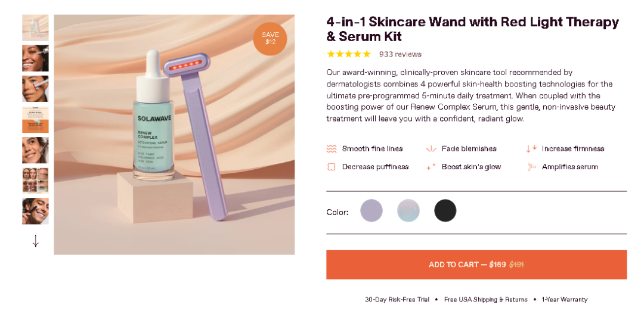Click the Decrease puffiness icon
This screenshot has height=311, width=644.
[x=332, y=167]
